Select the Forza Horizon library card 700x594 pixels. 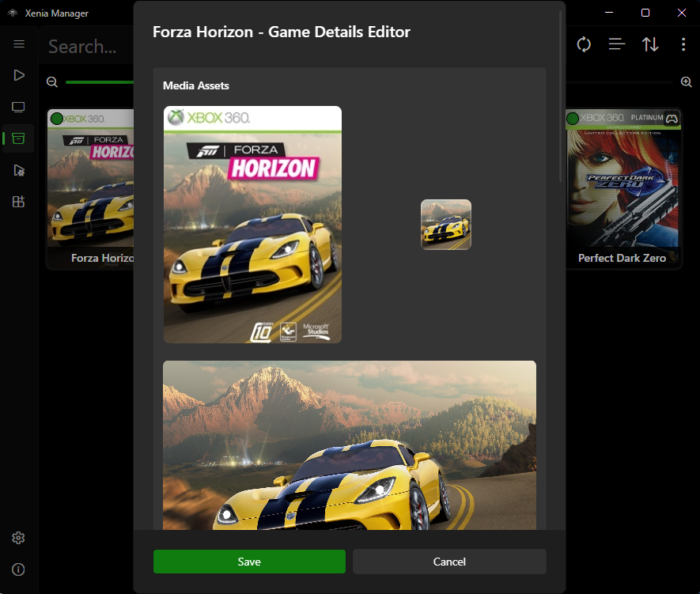click(91, 189)
